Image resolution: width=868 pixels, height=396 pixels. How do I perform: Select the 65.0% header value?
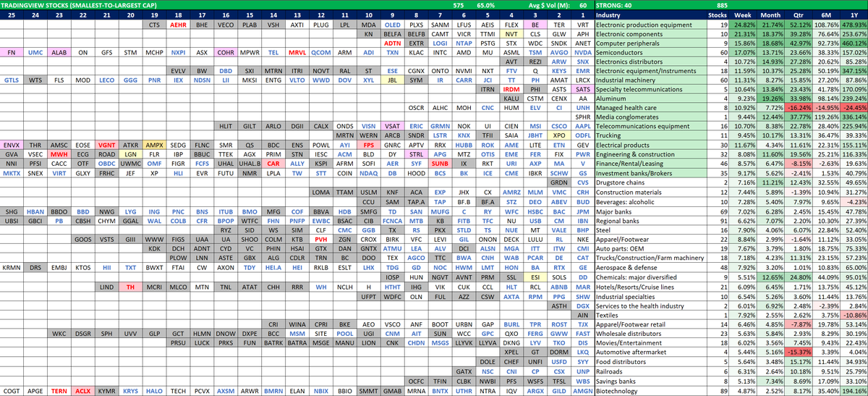[487, 4]
